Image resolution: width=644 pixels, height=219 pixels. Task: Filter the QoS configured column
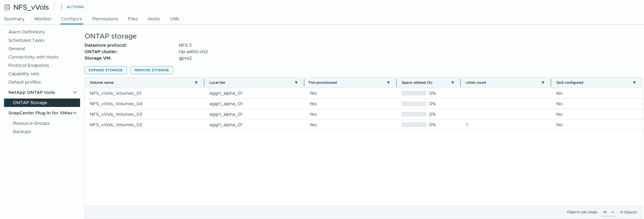pyautogui.click(x=634, y=82)
